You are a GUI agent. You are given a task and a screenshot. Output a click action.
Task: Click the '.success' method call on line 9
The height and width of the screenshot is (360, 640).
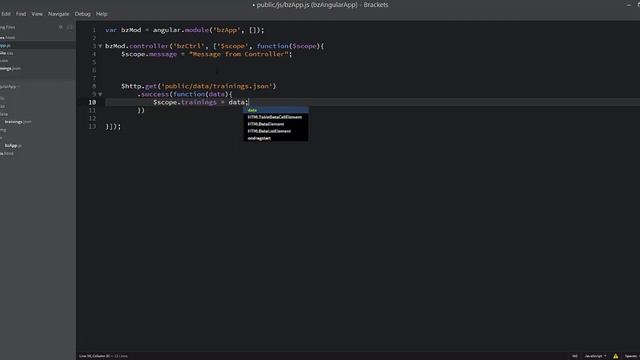click(153, 94)
